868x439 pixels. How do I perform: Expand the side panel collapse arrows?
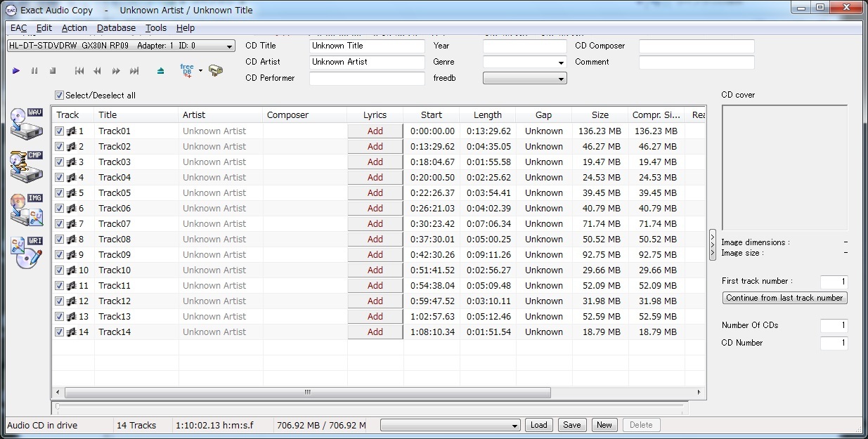(x=713, y=244)
